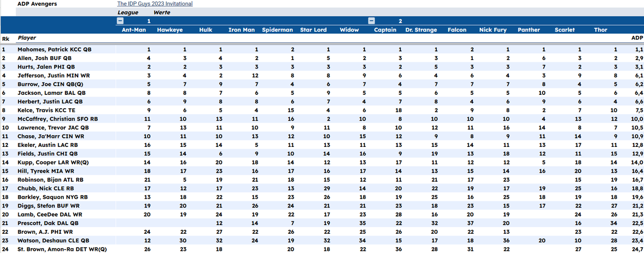
Task: Select Herbert, Justin LAC QB row
Action: (322, 102)
